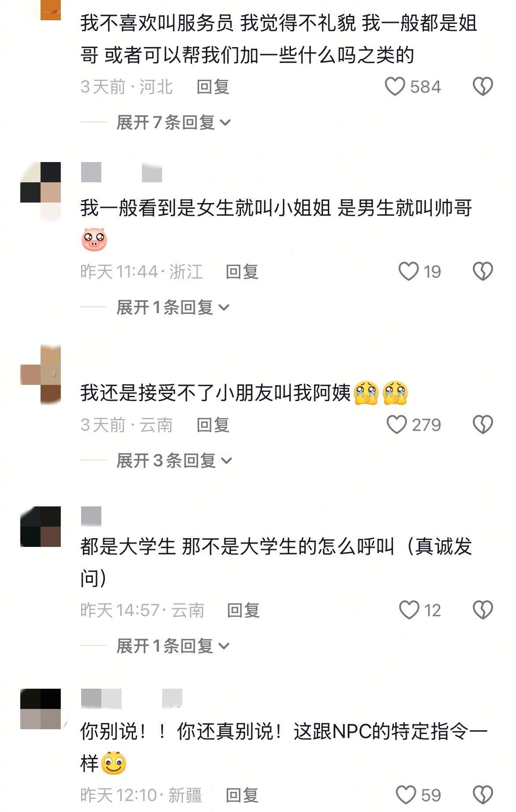Image resolution: width=516 pixels, height=812 pixels.
Task: Expand 展开3条回复 replies
Action: point(174,461)
